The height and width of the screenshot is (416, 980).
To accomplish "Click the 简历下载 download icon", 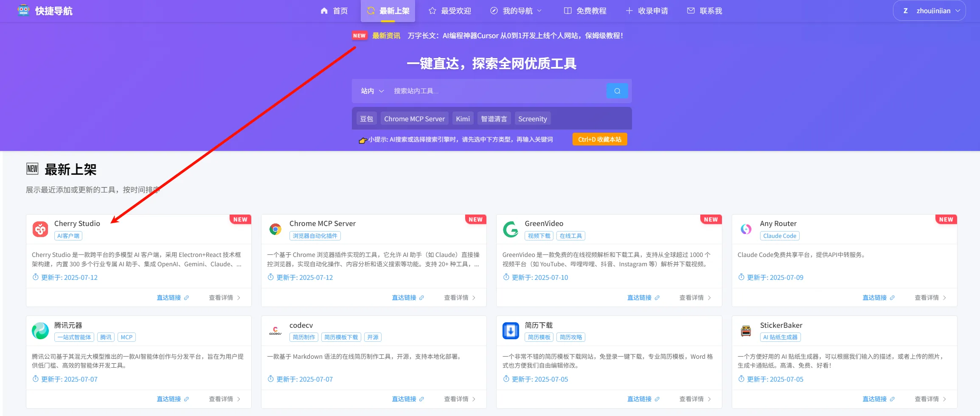I will pyautogui.click(x=511, y=331).
